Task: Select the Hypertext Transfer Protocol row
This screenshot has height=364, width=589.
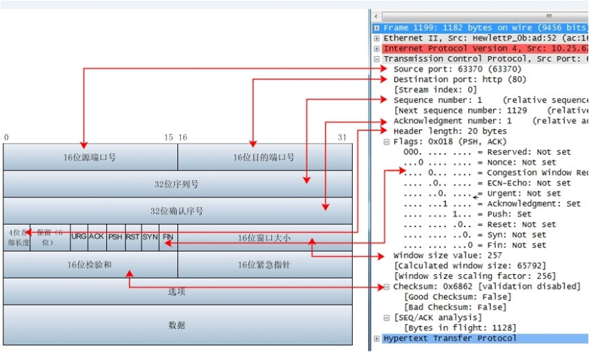Action: coord(485,338)
